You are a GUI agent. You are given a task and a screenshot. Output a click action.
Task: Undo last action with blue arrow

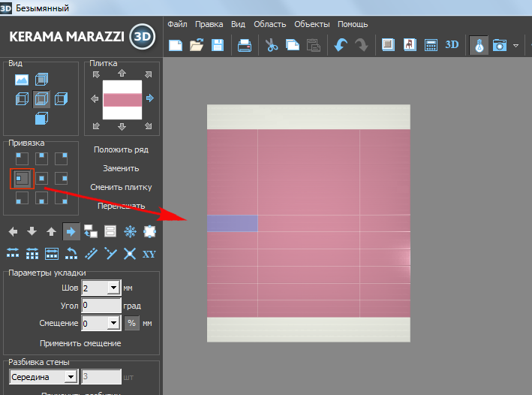click(x=341, y=45)
